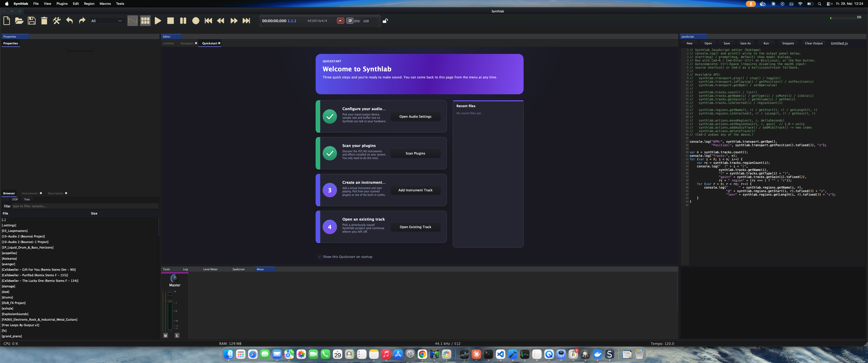The image size is (868, 363).
Task: Open the Plugins menu
Action: [x=62, y=4]
